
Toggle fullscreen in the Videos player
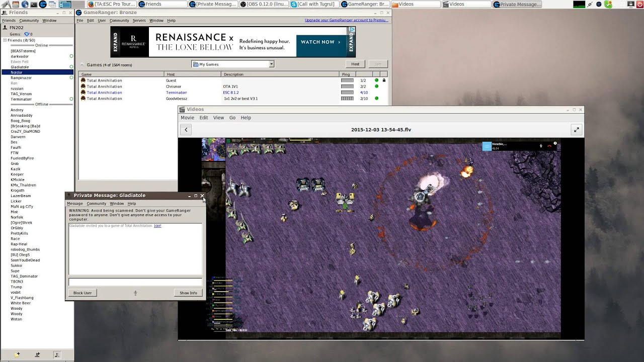[577, 130]
